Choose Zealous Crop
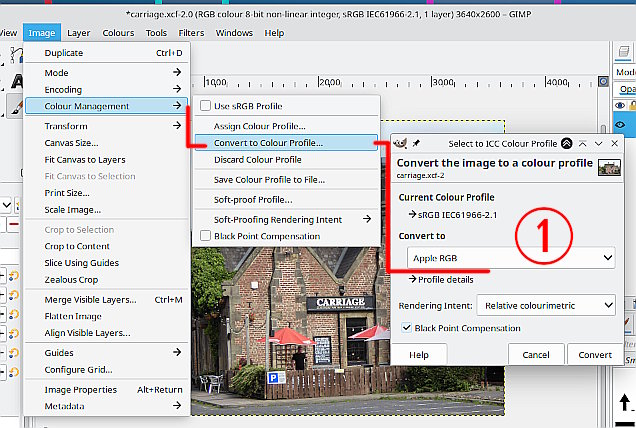Screen dimensions: 636x428 (x=107, y=280)
